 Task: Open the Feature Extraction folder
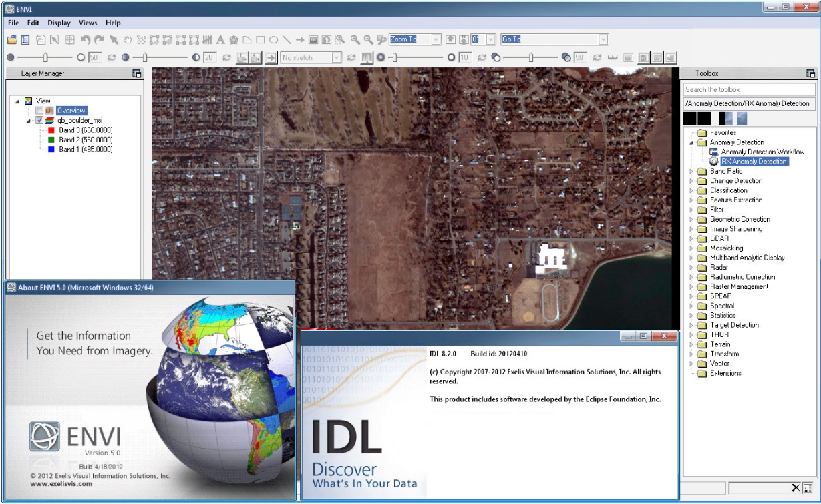(736, 200)
